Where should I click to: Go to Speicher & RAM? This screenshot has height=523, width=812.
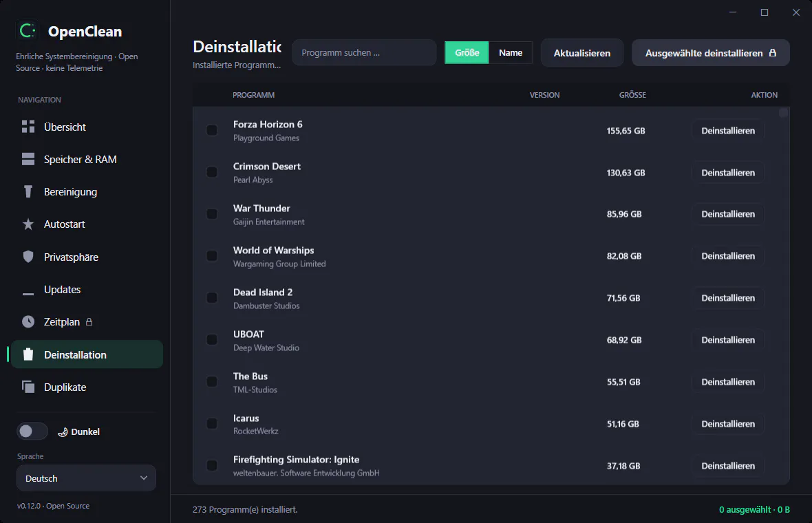[x=87, y=160]
